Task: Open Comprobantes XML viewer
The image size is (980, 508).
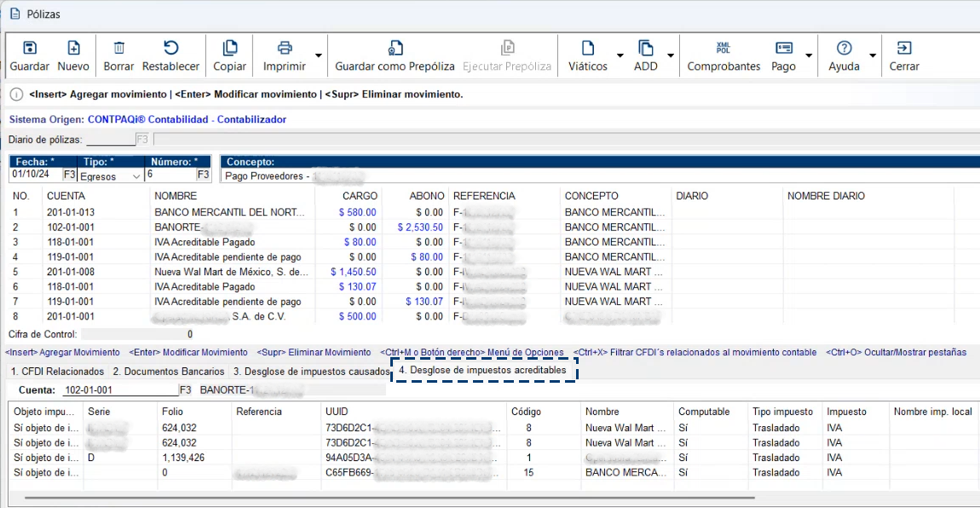Action: pos(723,49)
